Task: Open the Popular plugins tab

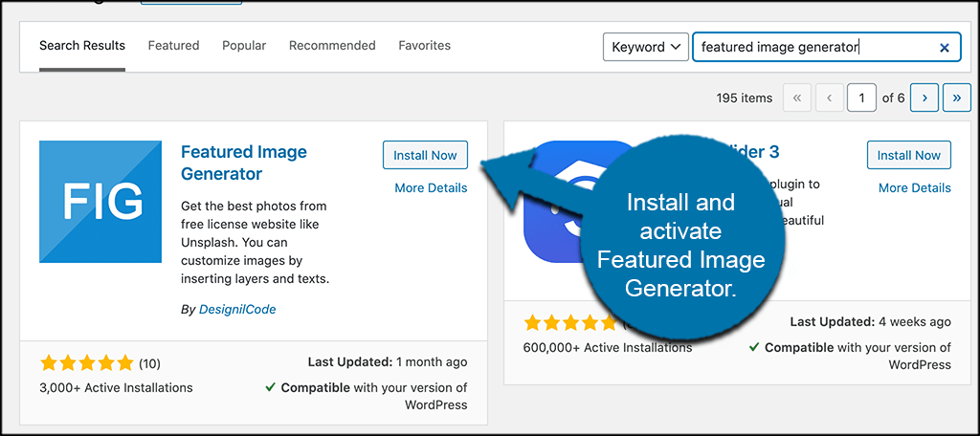Action: [244, 46]
